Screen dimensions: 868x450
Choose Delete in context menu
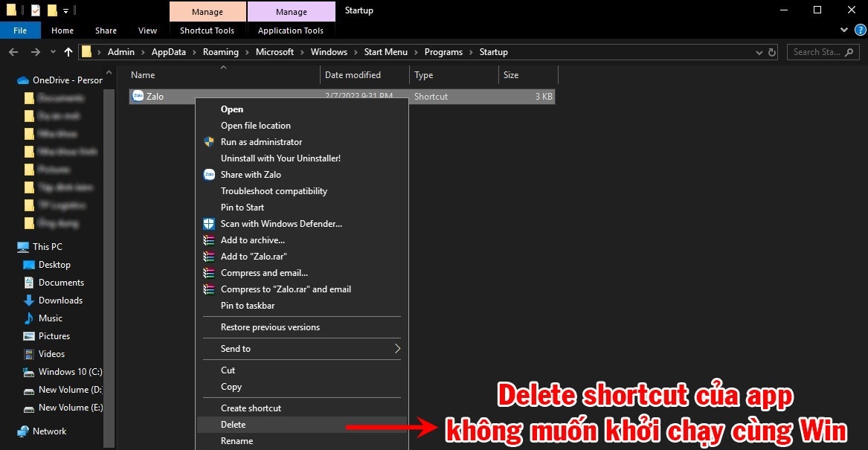pos(302,425)
